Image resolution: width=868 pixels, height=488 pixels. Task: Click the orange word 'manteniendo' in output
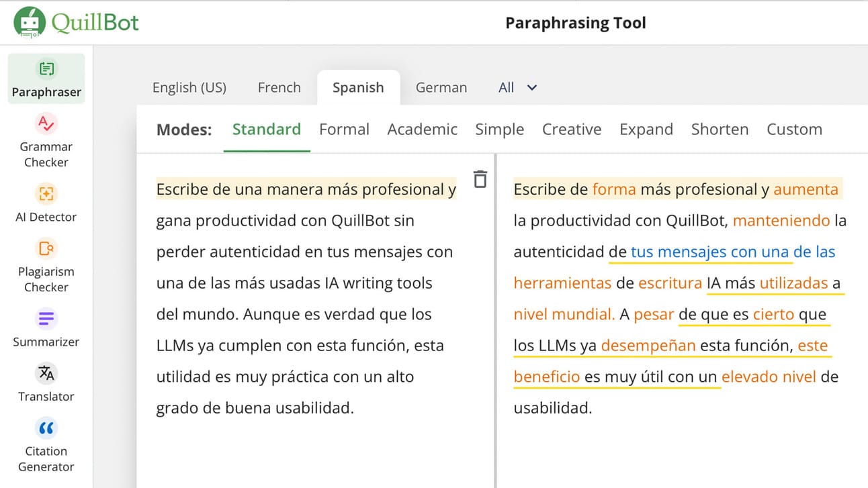[781, 220]
